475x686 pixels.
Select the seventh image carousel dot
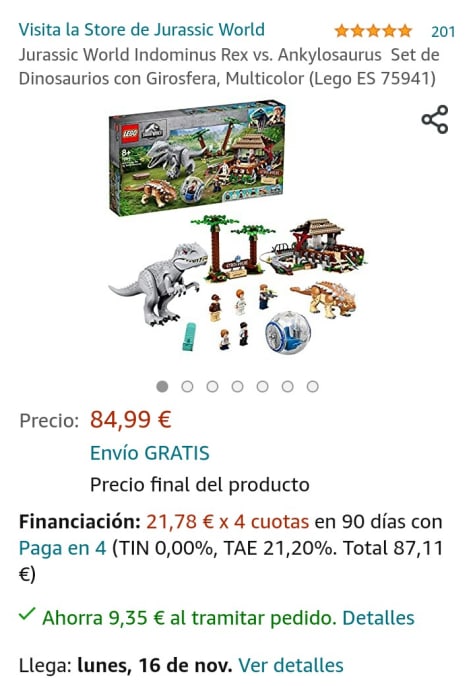click(312, 386)
